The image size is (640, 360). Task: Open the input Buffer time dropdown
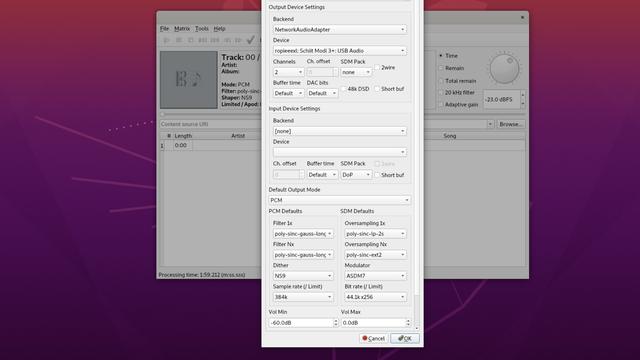click(322, 175)
